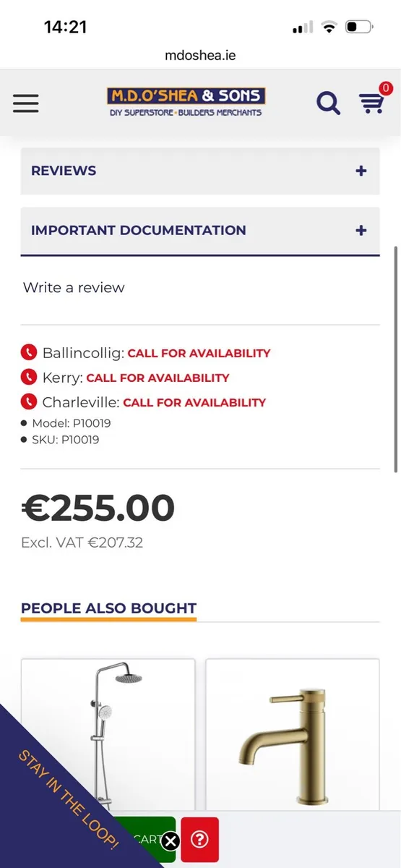The image size is (401, 868).
Task: Expand the Reviews section plus sign
Action: [x=361, y=171]
